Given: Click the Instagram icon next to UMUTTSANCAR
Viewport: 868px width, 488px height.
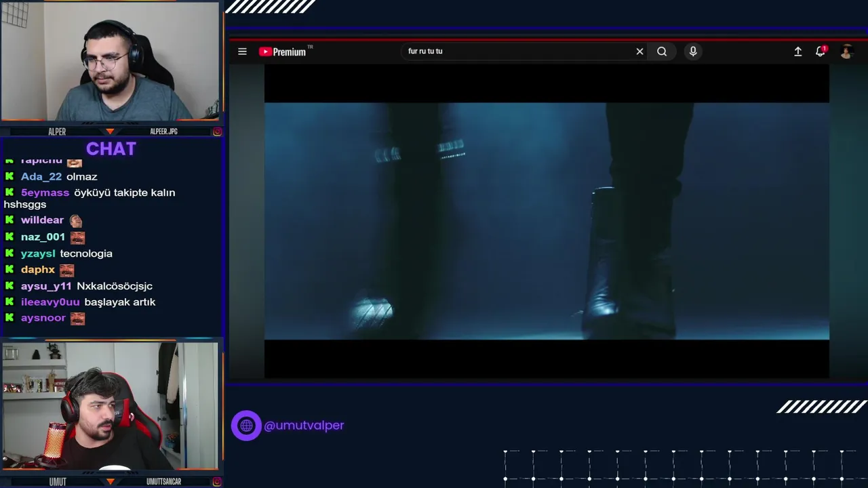Looking at the screenshot, I should [217, 482].
